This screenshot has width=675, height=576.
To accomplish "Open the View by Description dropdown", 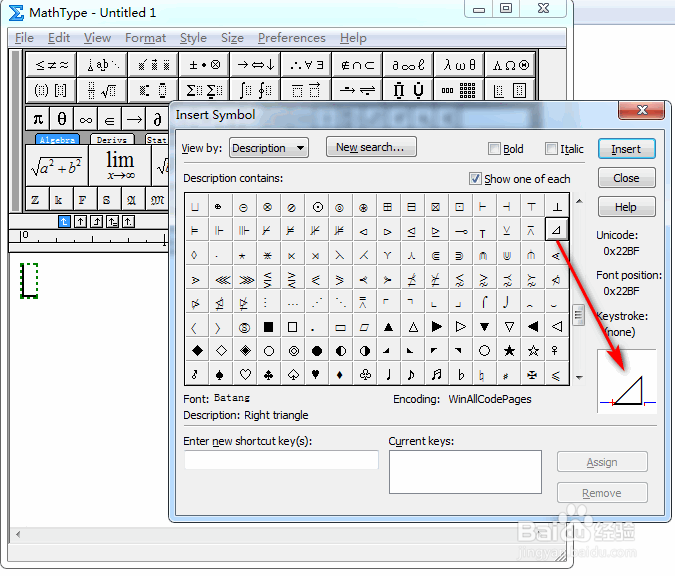I will (x=269, y=148).
